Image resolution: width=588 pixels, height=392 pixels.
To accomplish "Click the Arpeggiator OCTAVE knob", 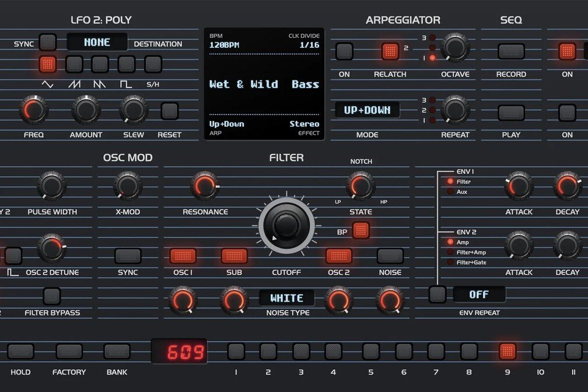I will coord(455,48).
